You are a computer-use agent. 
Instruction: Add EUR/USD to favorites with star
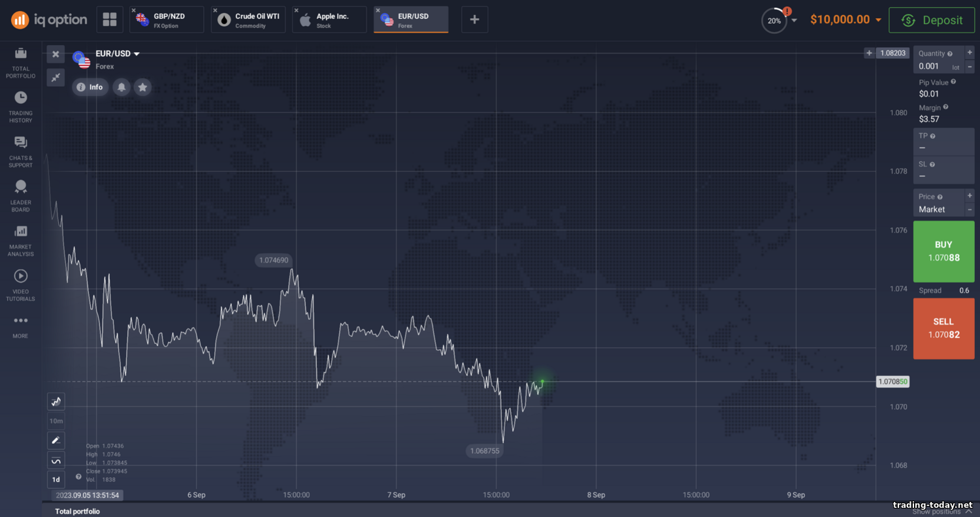click(142, 87)
